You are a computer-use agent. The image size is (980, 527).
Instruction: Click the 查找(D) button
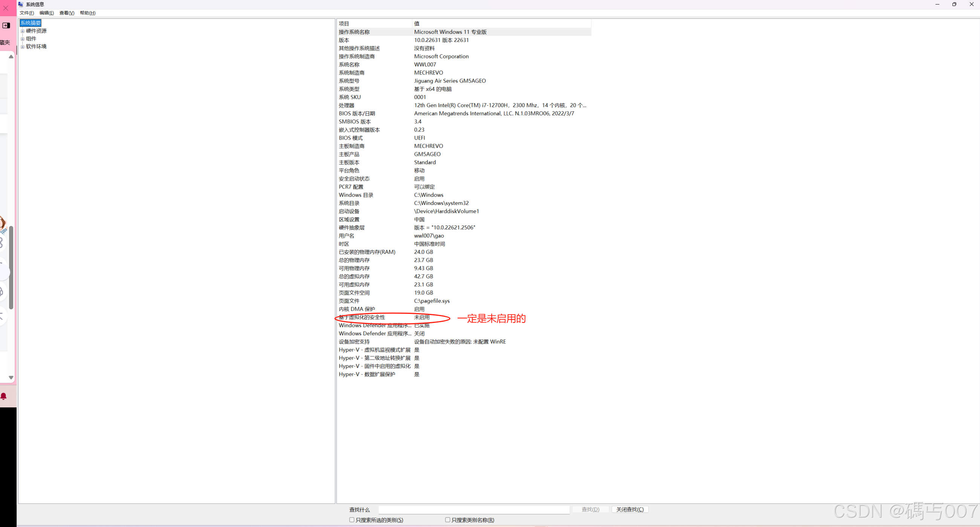(x=590, y=510)
